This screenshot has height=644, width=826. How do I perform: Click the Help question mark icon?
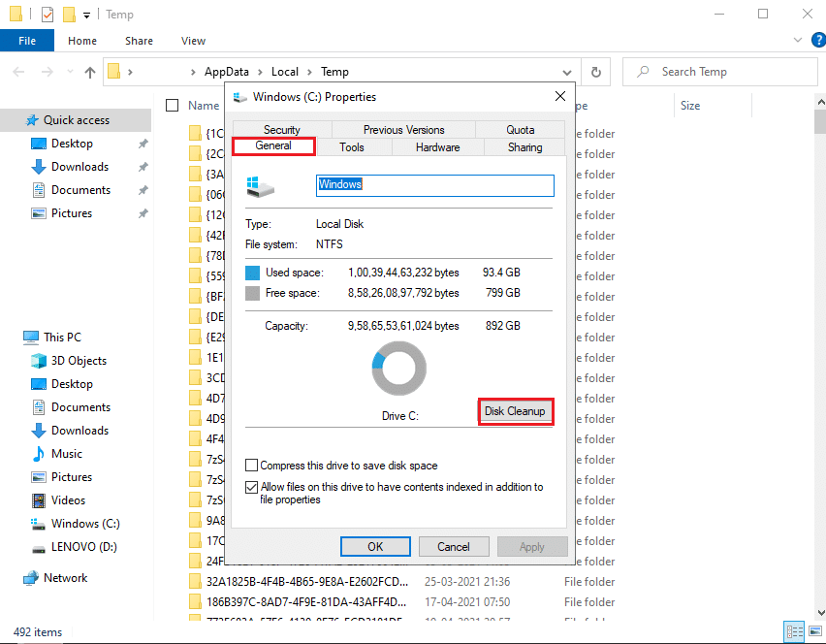point(818,40)
